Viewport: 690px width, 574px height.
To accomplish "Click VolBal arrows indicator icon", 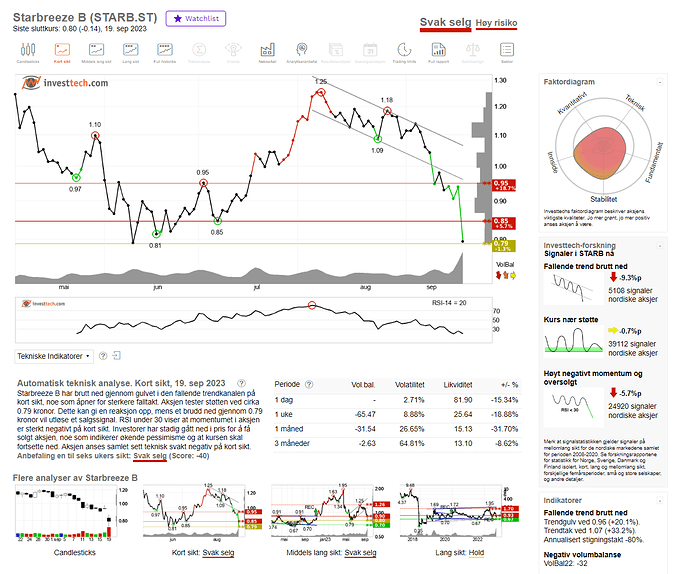I will pos(505,276).
